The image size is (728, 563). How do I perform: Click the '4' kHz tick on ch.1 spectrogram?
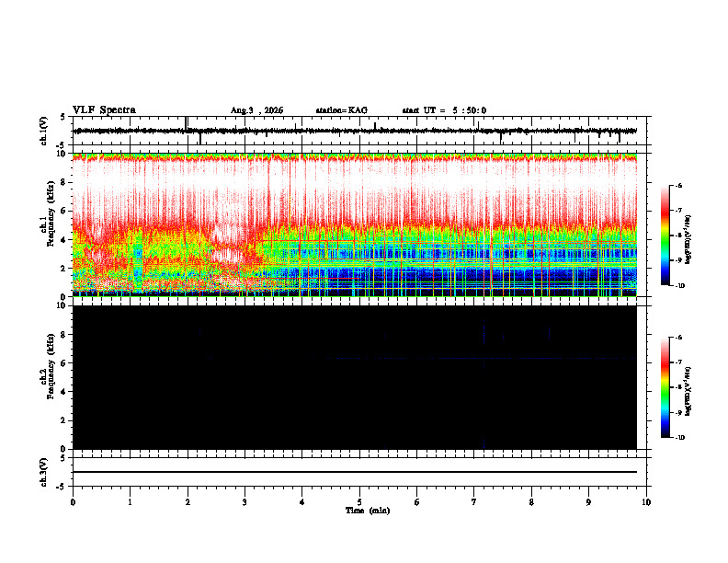(64, 240)
